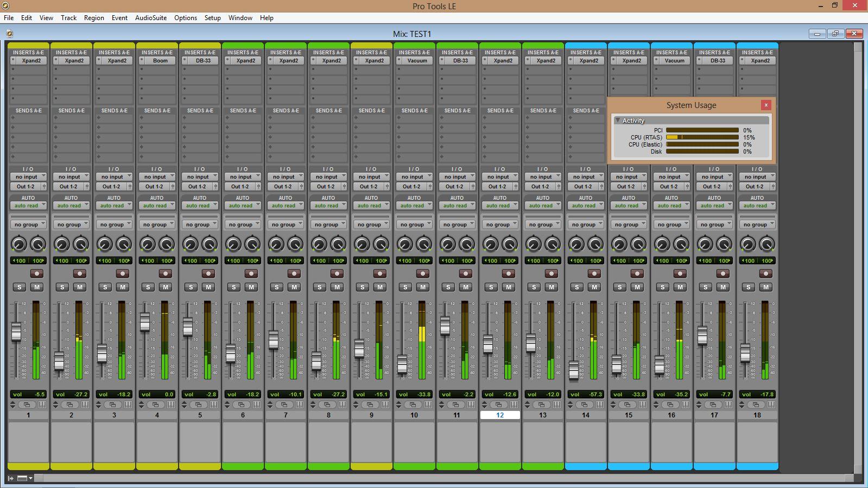
Task: Click the left pan knob on track 17
Action: tap(705, 244)
